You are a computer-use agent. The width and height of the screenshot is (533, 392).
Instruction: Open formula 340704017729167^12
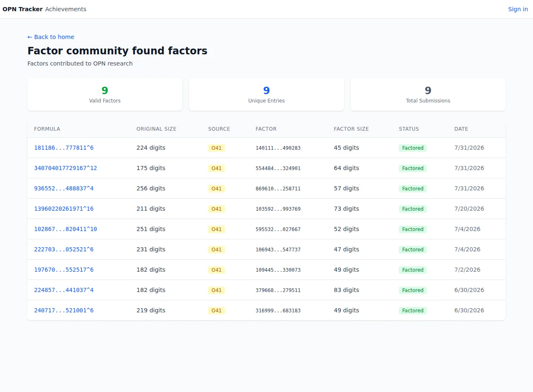tap(66, 168)
